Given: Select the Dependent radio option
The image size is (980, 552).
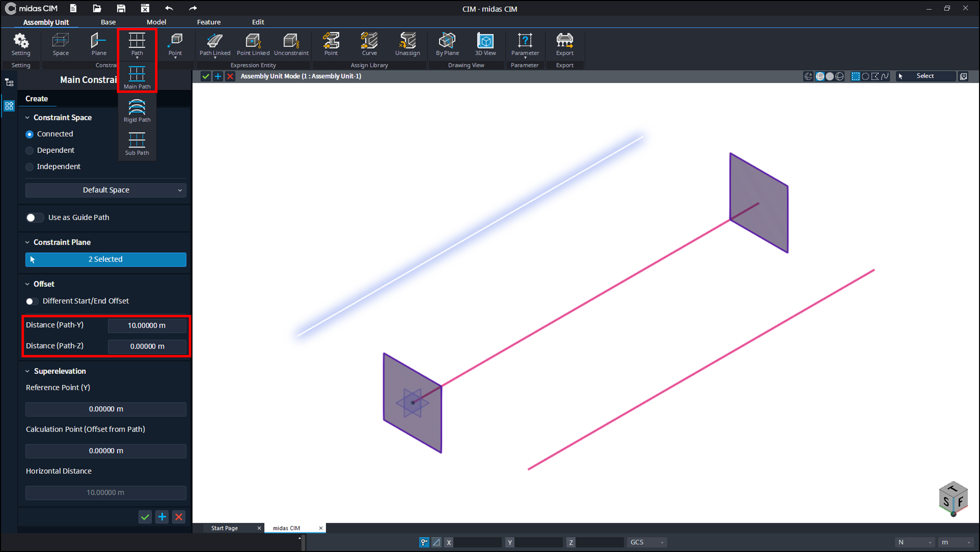Looking at the screenshot, I should pyautogui.click(x=30, y=151).
